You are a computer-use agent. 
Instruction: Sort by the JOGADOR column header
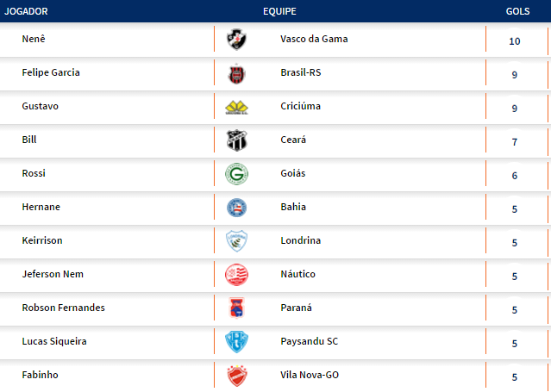coord(26,11)
